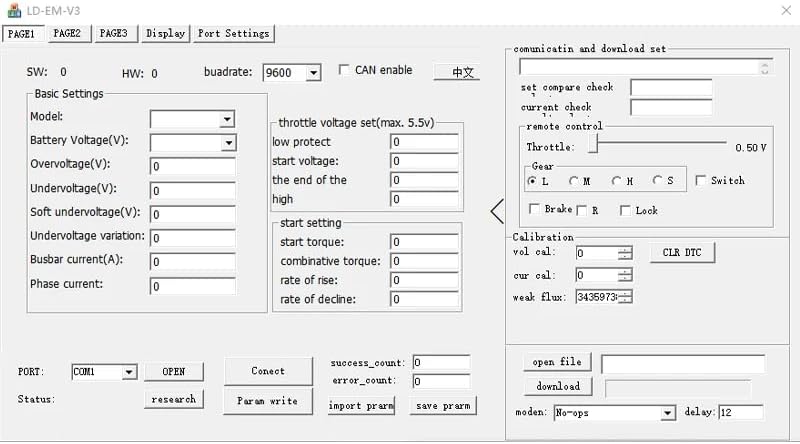800x444 pixels.
Task: Open the Model dropdown
Action: coord(227,119)
